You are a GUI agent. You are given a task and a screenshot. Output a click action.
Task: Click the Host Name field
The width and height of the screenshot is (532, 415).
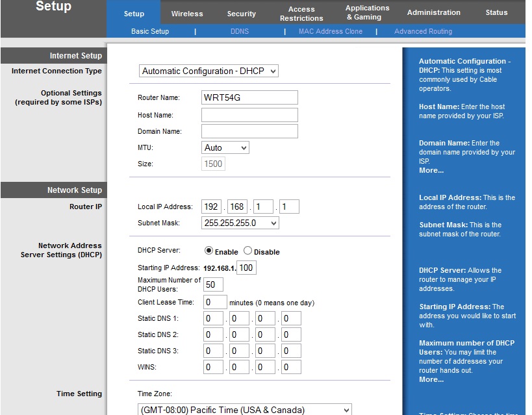point(249,115)
